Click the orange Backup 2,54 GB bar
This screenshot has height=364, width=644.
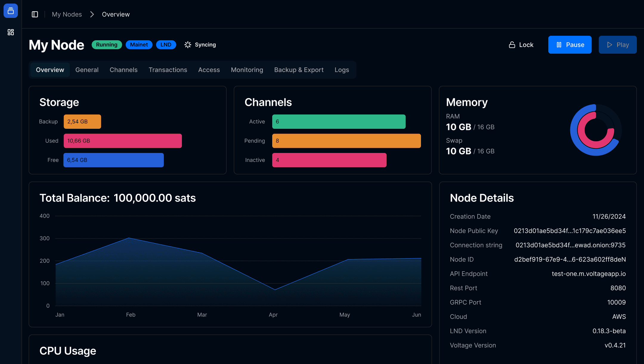(x=82, y=122)
